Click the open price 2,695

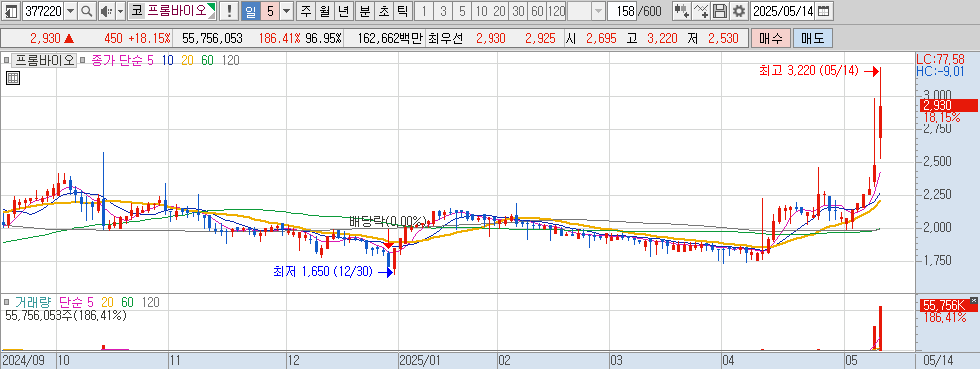[600, 38]
